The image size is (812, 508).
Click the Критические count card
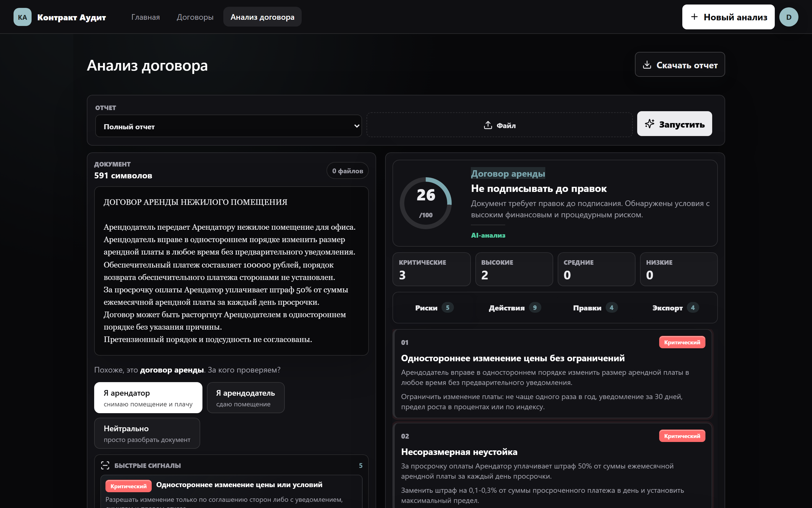431,269
